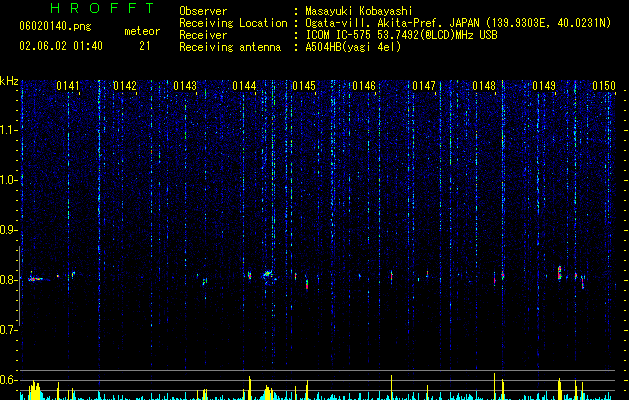Screen dimensions: 629x400
Task: Click the 0147 time marker
Action: pyautogui.click(x=424, y=86)
